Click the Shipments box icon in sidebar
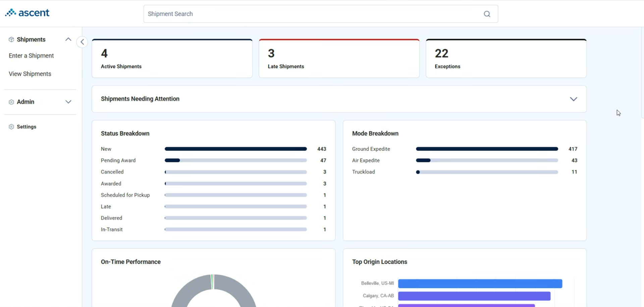This screenshot has width=644, height=307. pyautogui.click(x=11, y=40)
